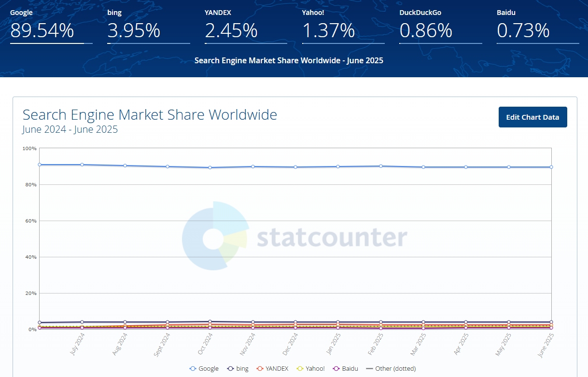Hide the Google series via the legend
The height and width of the screenshot is (377, 588).
204,368
